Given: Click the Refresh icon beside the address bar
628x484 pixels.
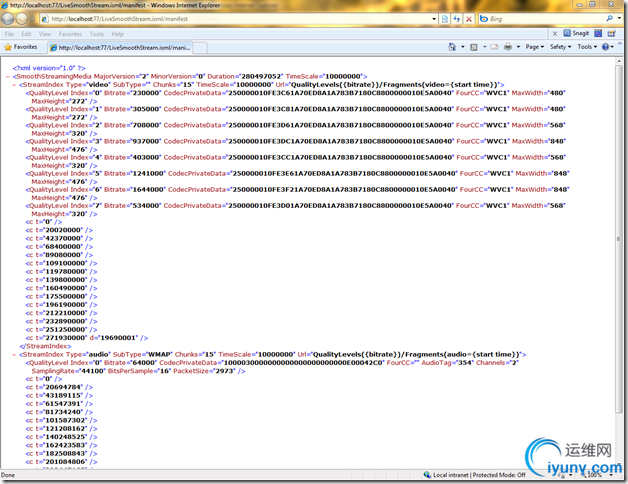Looking at the screenshot, I should coord(457,19).
